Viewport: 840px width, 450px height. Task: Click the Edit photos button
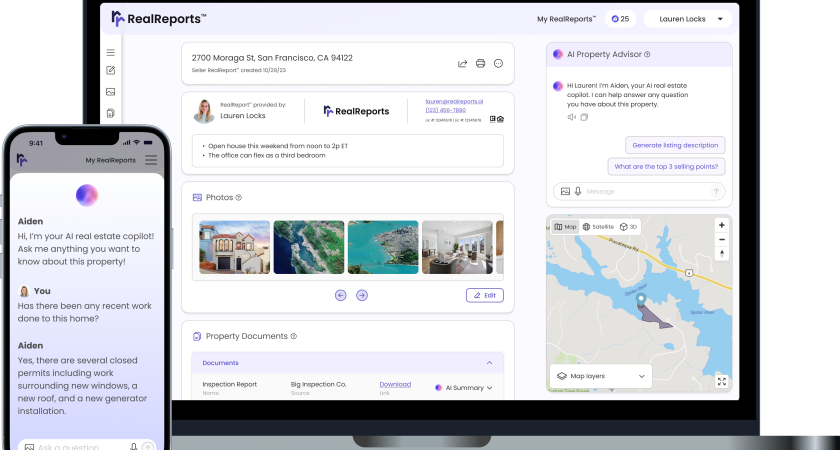485,295
